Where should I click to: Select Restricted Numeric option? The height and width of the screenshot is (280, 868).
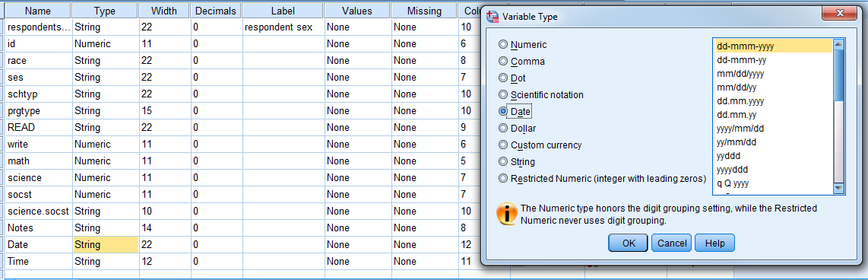pos(503,179)
